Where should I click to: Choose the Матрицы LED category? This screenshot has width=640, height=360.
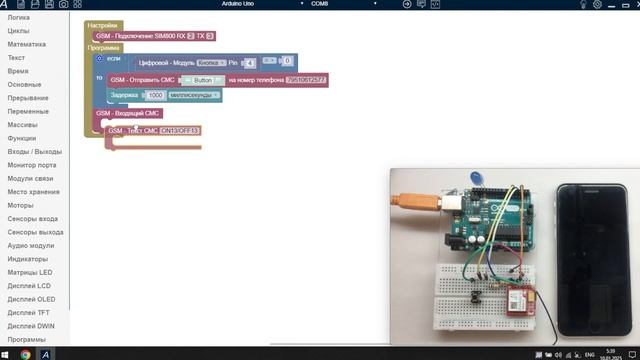(30, 272)
